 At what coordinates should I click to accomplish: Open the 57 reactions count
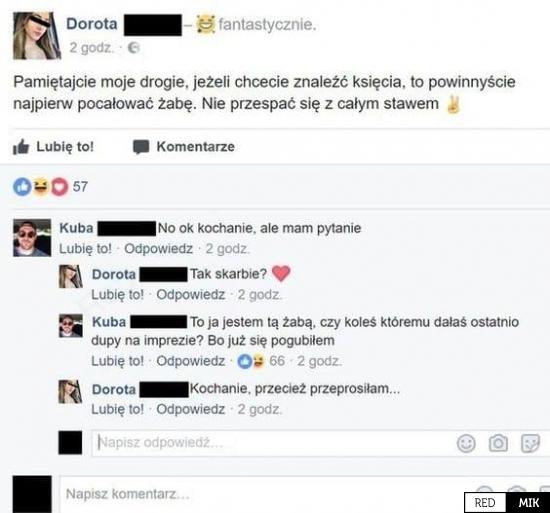[x=80, y=187]
